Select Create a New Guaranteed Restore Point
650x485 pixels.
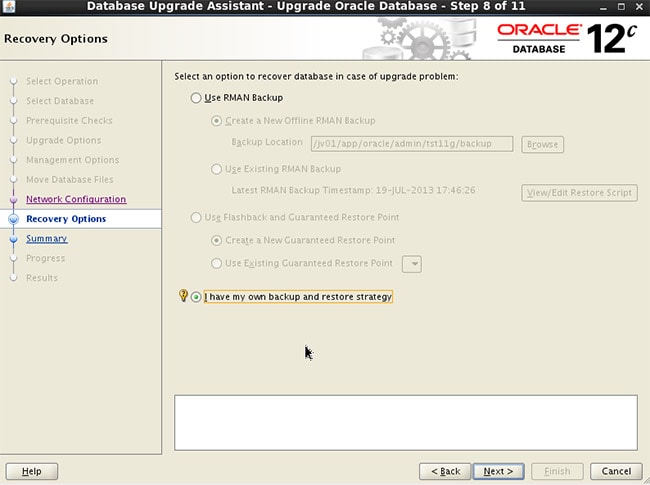point(216,240)
